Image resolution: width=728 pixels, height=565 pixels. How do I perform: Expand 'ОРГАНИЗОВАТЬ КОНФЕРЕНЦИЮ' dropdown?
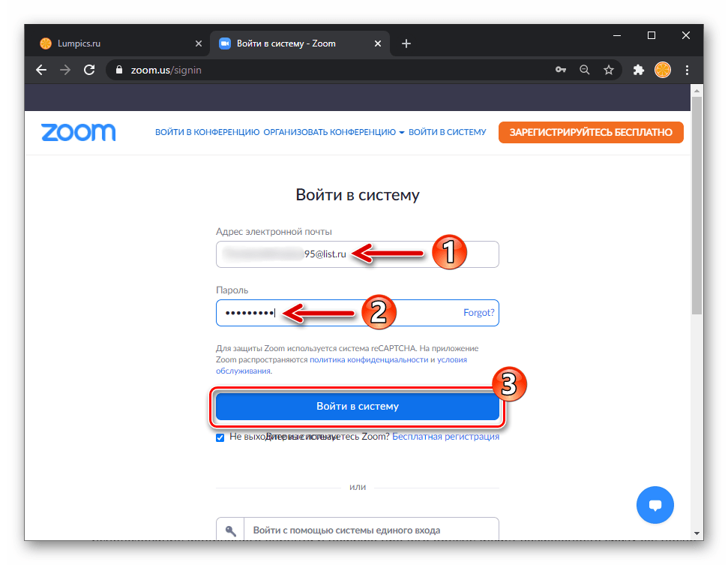(x=334, y=132)
